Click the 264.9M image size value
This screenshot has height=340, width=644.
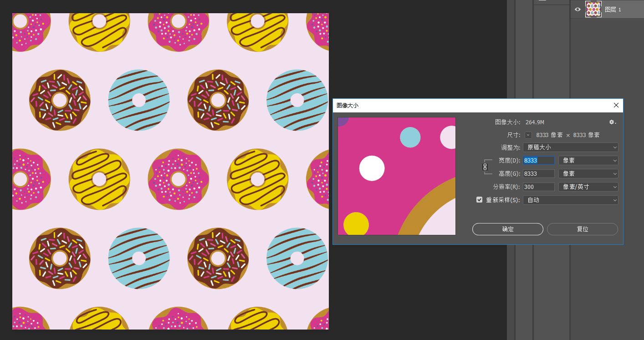coord(535,122)
